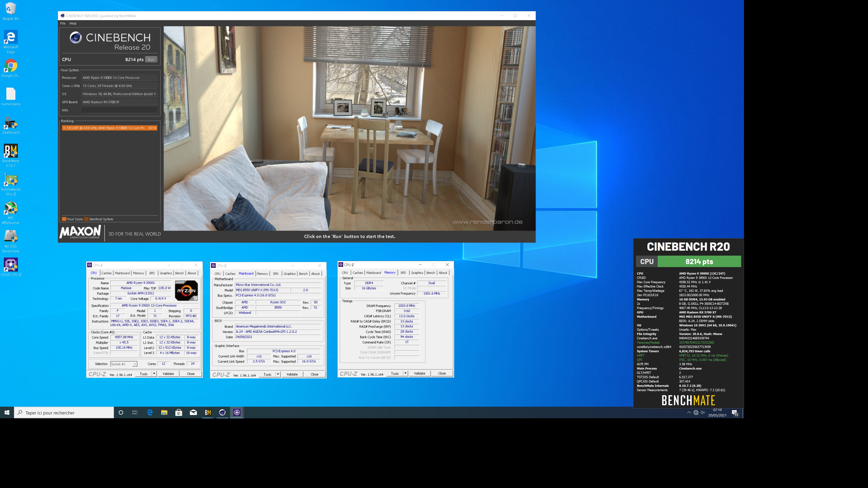Screen dimensions: 868x488
Task: Click the taskbar search box
Action: pyautogui.click(x=64, y=412)
